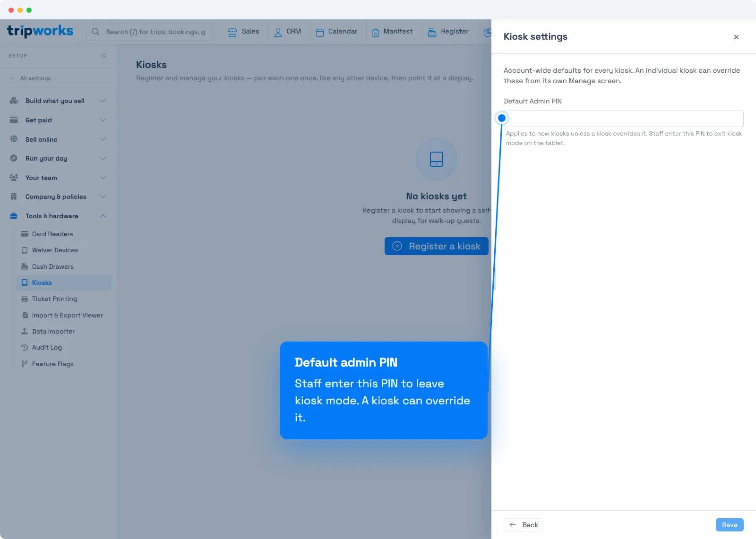Open the Manifest tab

[x=393, y=32]
